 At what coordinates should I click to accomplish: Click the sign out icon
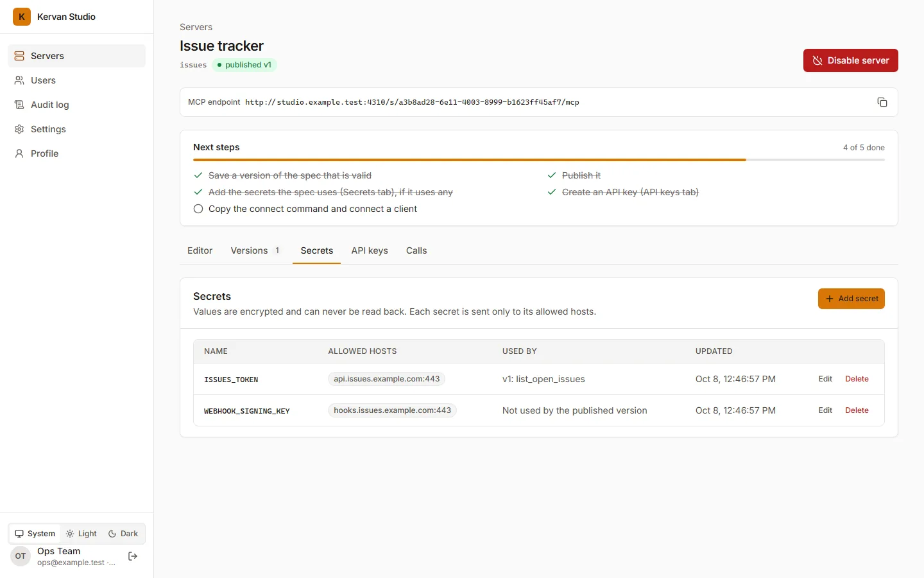(x=133, y=556)
